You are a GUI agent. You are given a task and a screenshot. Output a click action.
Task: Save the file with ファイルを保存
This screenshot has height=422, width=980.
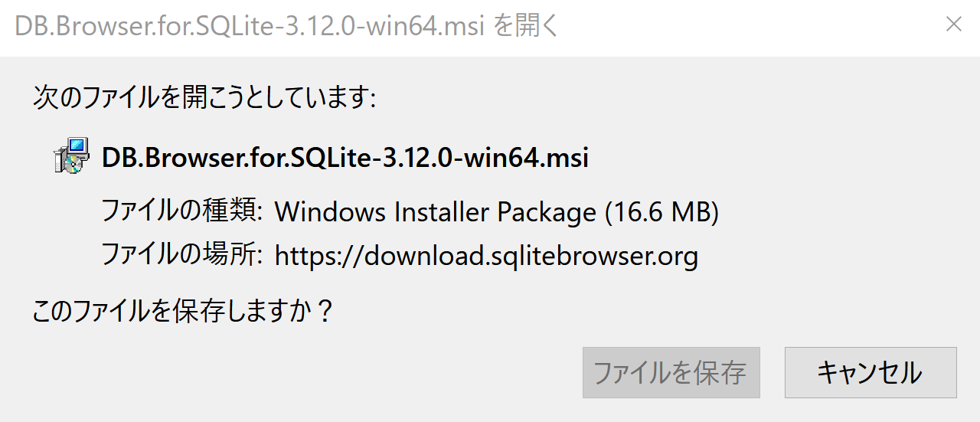click(x=671, y=373)
